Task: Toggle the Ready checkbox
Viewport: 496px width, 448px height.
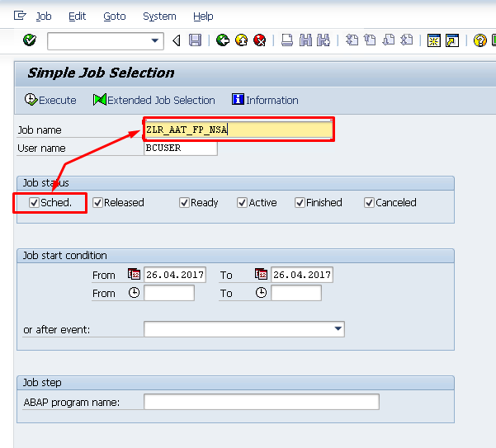Action: [x=184, y=202]
